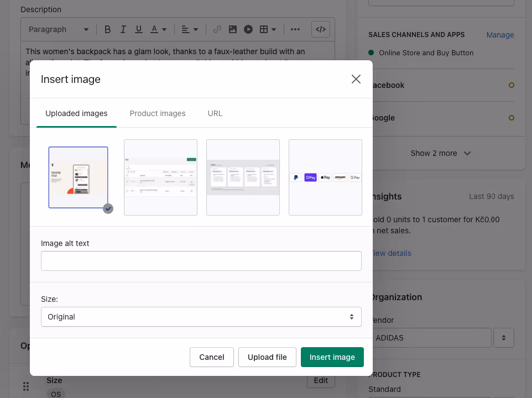Click the insert video icon
Image resolution: width=532 pixels, height=398 pixels.
point(248,29)
